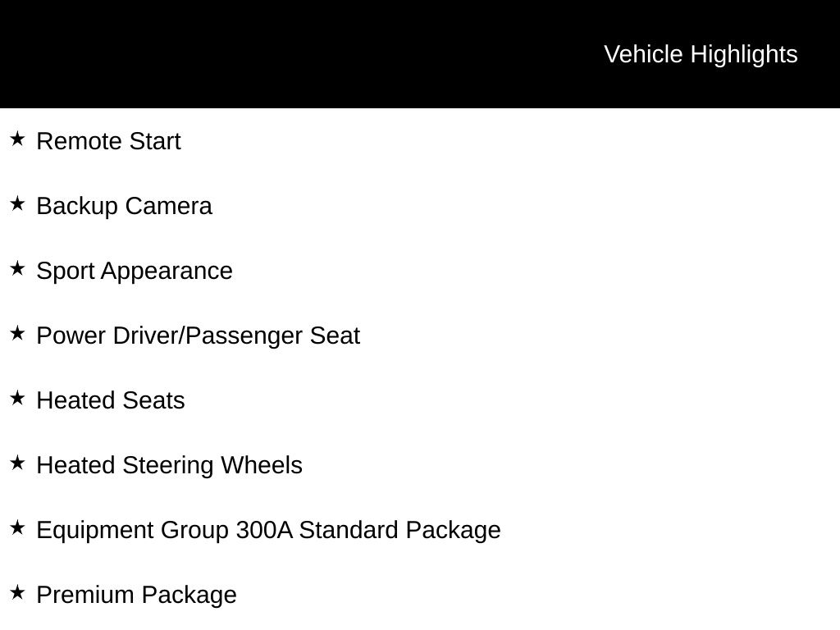Click the Heated Steering Wheels text
Image resolution: width=840 pixels, height=630 pixels.
coord(169,465)
